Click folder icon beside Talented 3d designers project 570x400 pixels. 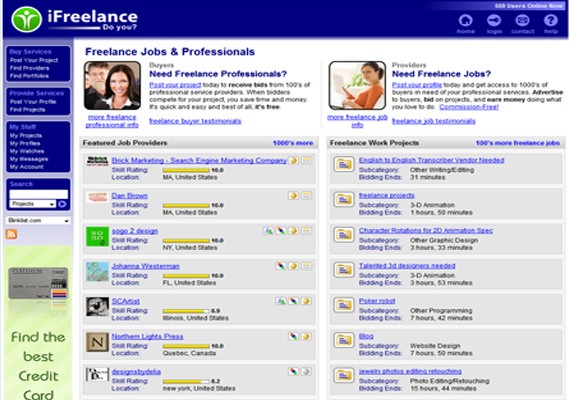(344, 270)
